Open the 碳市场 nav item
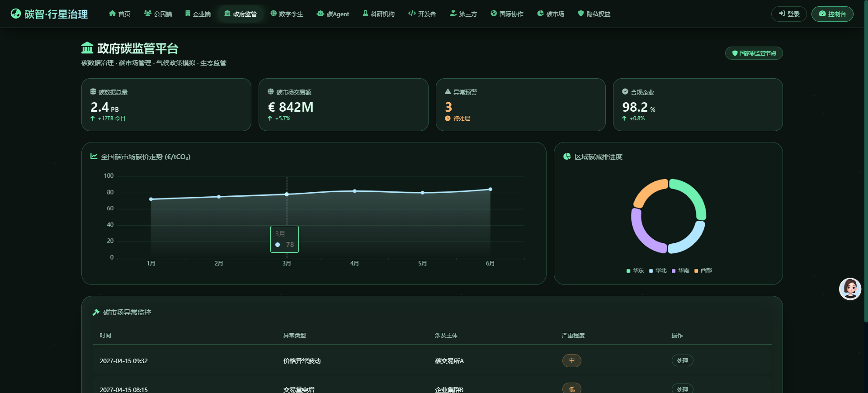The image size is (868, 393). click(551, 14)
